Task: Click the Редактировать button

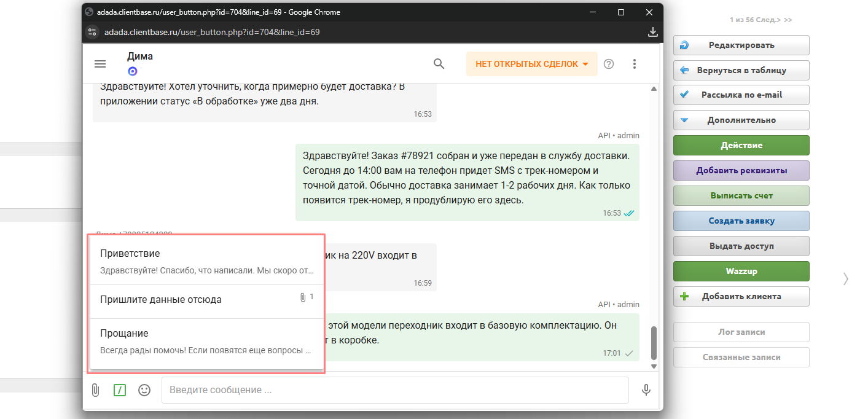Action: coord(741,45)
